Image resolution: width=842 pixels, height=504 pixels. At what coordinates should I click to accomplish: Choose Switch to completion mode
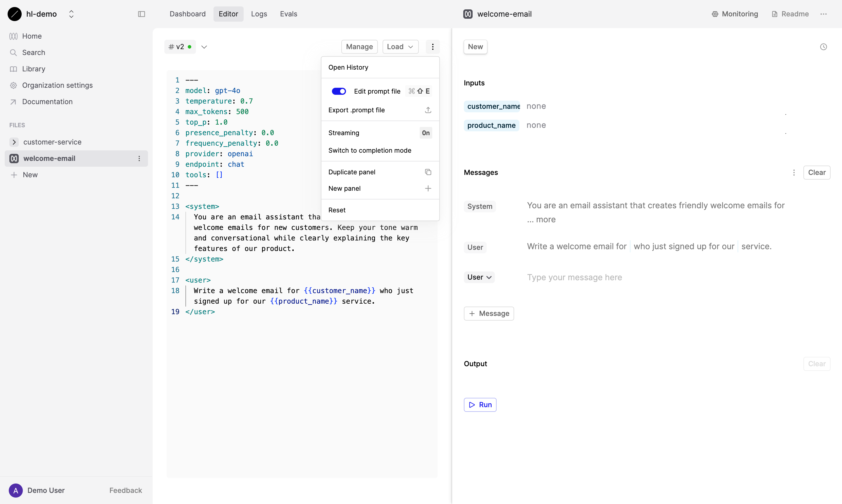coord(380,150)
